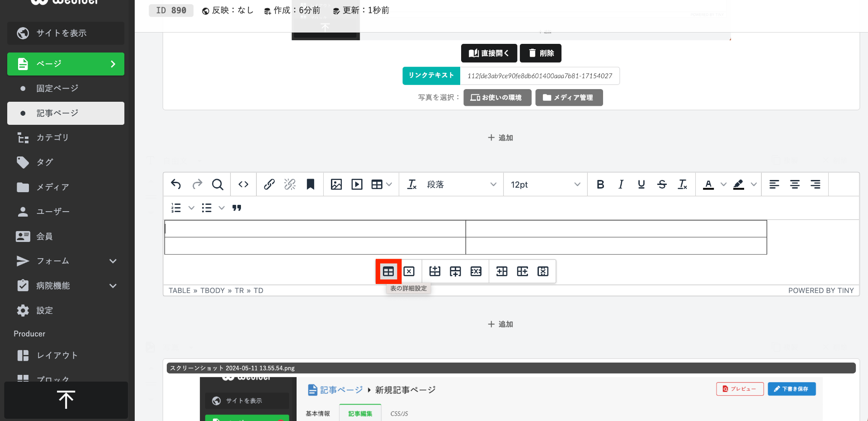The width and height of the screenshot is (868, 421).
Task: Click the メディア管理 button
Action: point(569,98)
